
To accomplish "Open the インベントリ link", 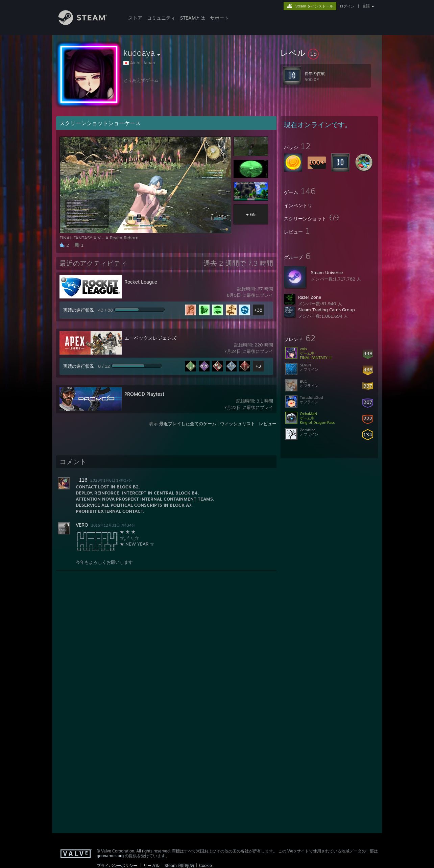I will (298, 206).
